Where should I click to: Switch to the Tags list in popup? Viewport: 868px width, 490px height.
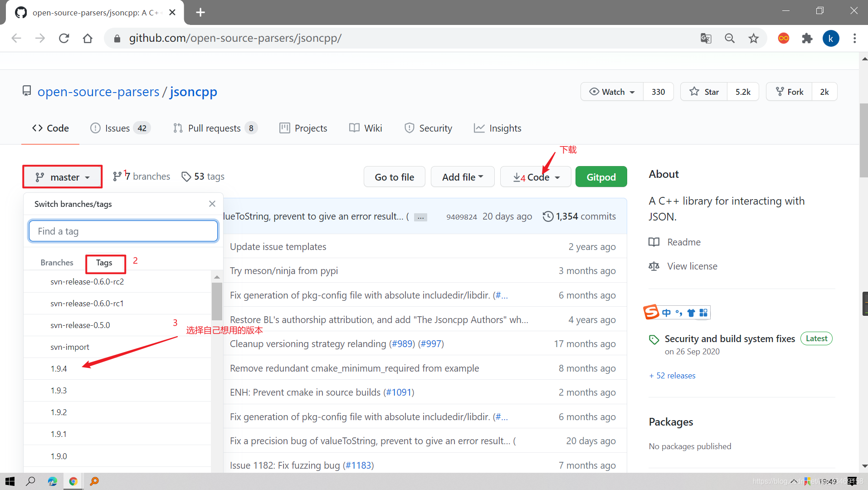(x=104, y=263)
